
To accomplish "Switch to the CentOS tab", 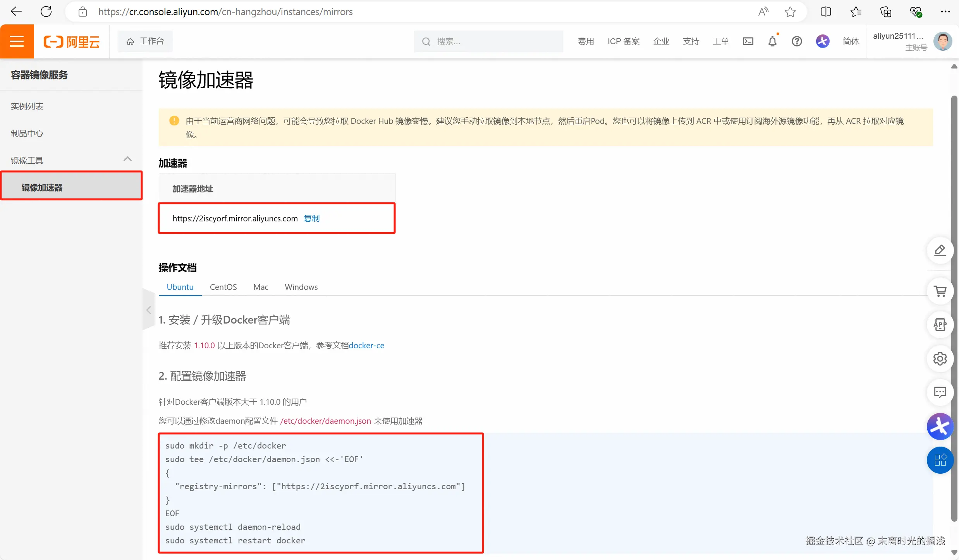I will click(223, 287).
